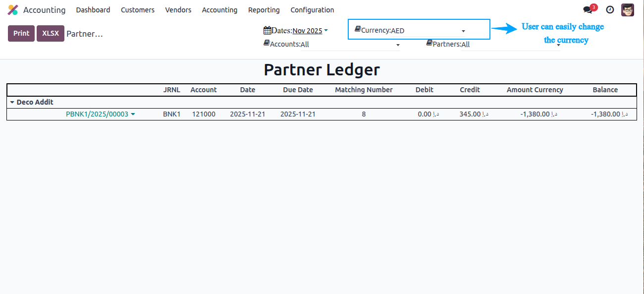The width and height of the screenshot is (644, 294).
Task: Click the Matching Number column header
Action: (x=364, y=90)
